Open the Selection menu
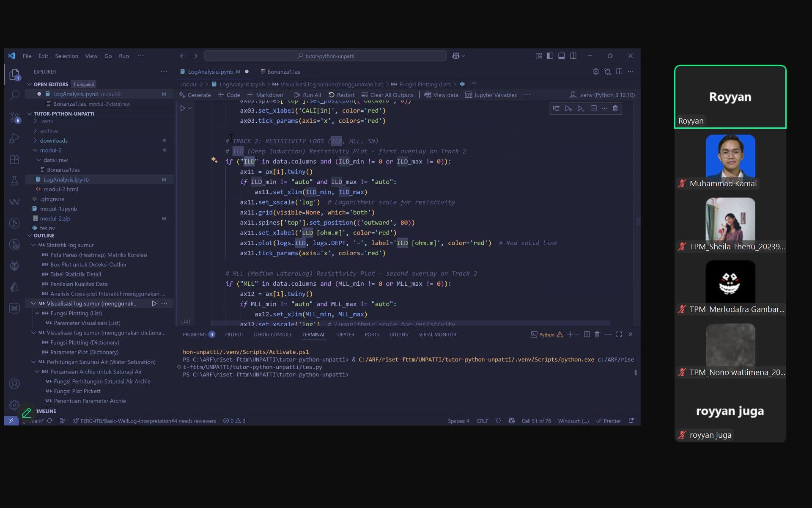This screenshot has width=812, height=508. [x=66, y=56]
